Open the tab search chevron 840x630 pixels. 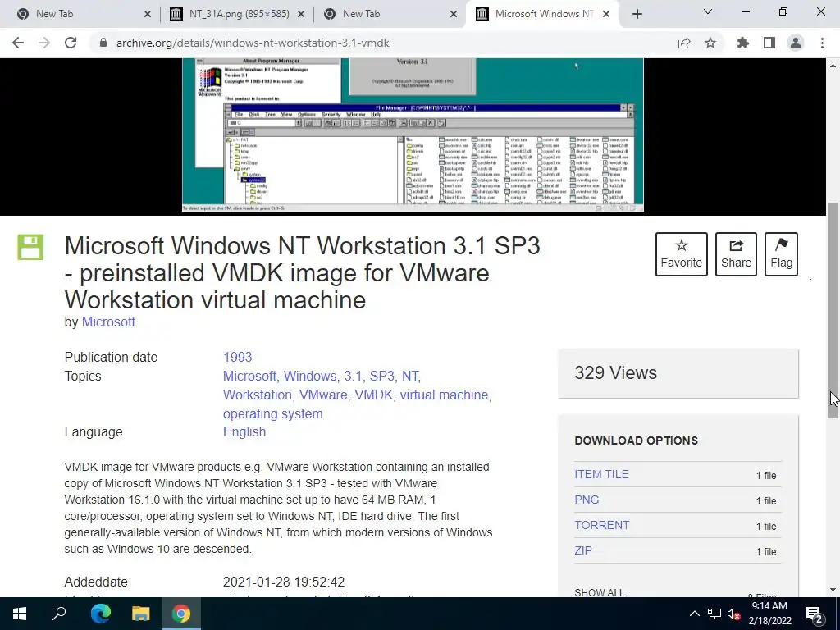click(708, 11)
